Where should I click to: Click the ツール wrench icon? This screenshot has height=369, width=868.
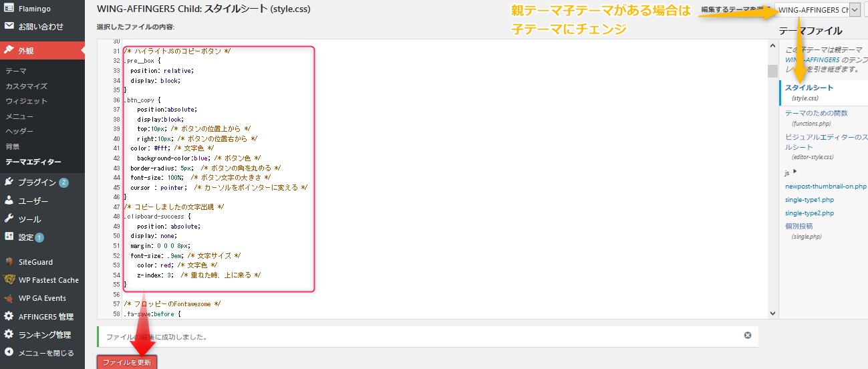9,219
